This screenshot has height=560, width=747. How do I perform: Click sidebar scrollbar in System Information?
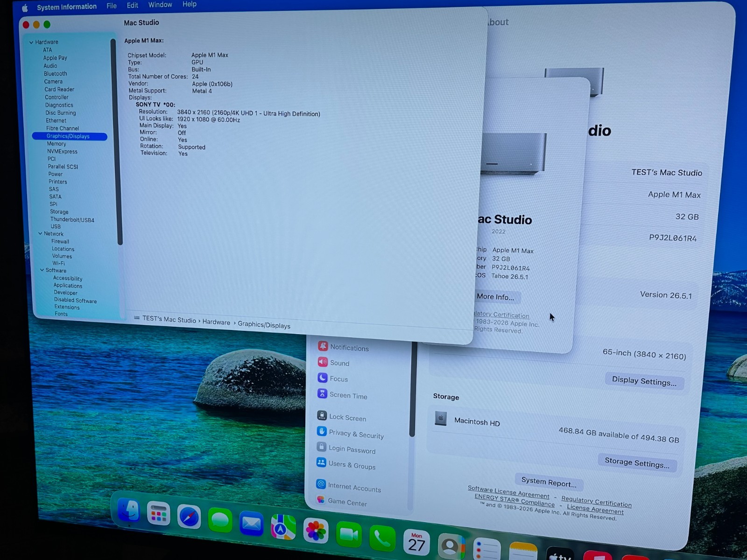pos(117,142)
